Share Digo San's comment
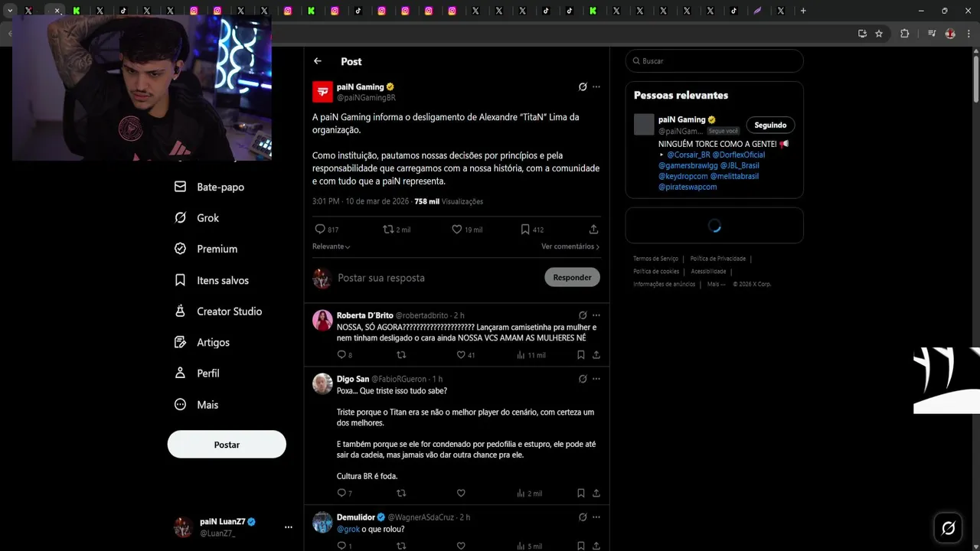 coord(596,493)
